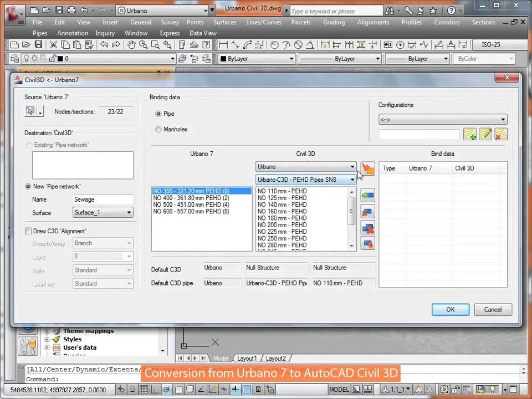Expand the Theme mappings tree node
532x399 pixels.
47,331
